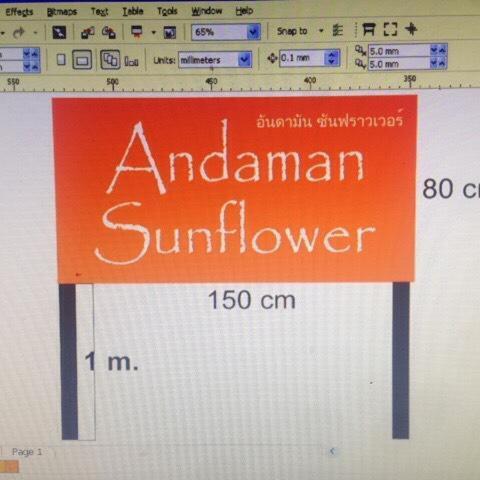The image size is (480, 480).
Task: Click the table-shaped view icon
Action: [x=368, y=29]
